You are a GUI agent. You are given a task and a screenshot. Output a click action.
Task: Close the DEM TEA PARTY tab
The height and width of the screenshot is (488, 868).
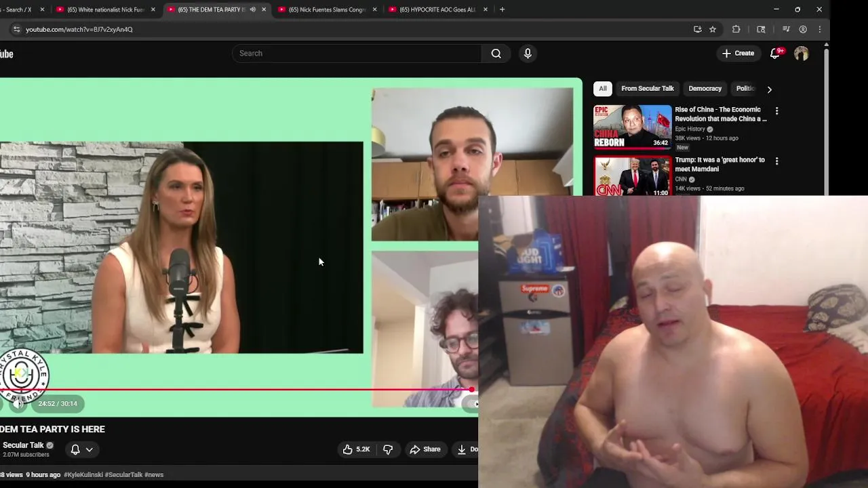(x=264, y=9)
